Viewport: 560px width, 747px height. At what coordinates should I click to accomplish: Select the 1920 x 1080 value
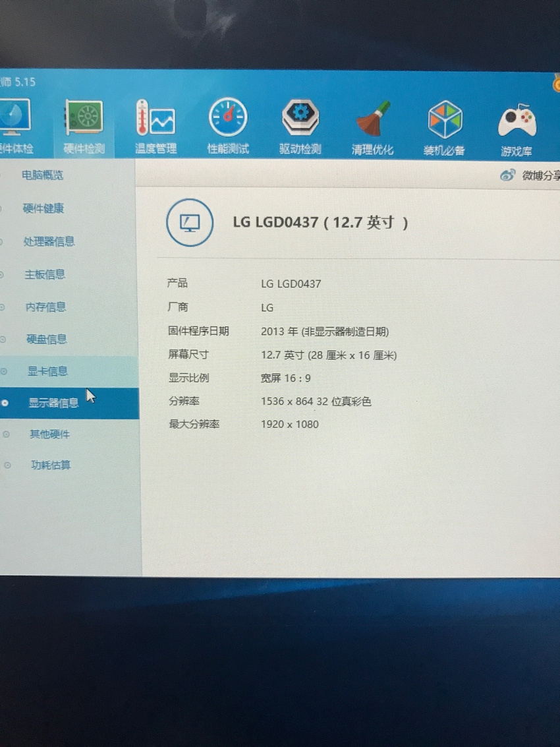point(290,424)
